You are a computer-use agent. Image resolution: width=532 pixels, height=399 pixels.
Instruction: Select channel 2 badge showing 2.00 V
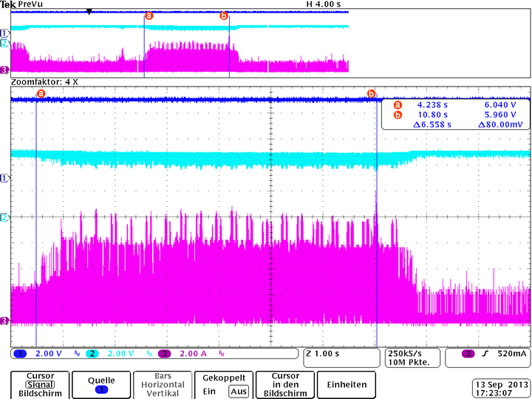point(92,353)
